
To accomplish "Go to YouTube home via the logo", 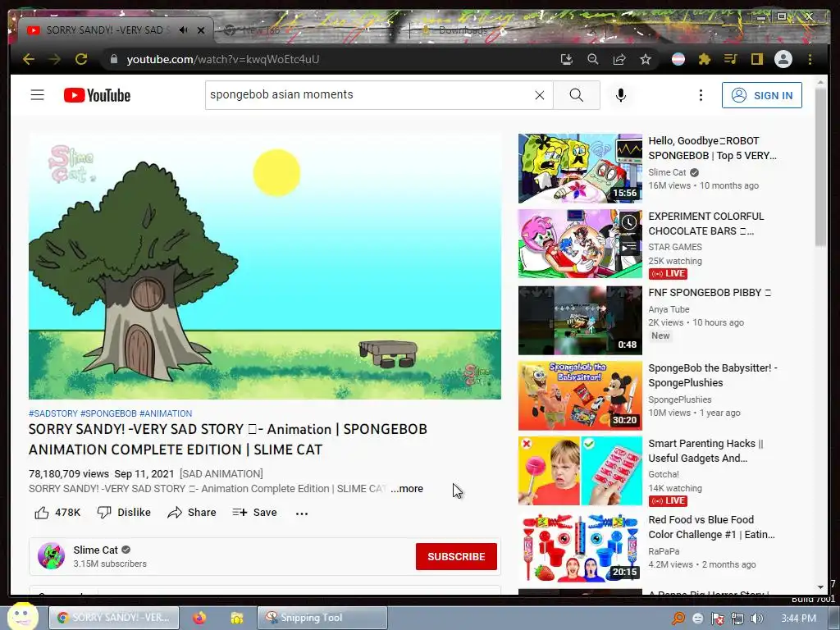I will 97,95.
